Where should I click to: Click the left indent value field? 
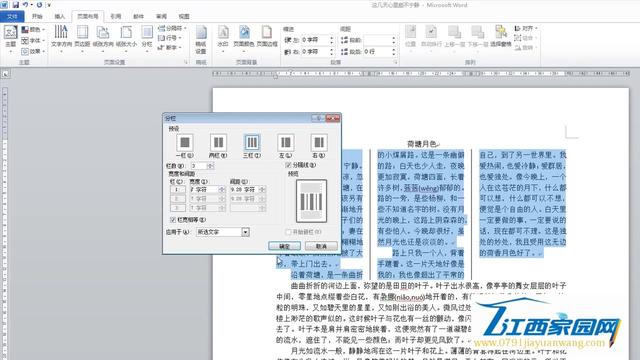click(x=315, y=40)
